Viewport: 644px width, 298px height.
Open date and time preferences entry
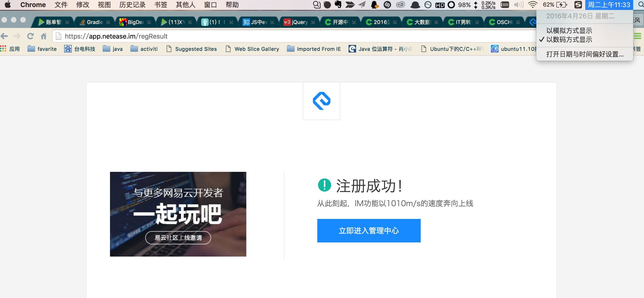click(x=585, y=54)
